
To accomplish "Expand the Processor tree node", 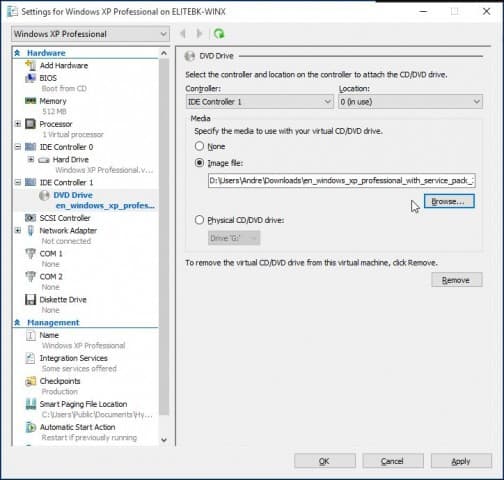I will pyautogui.click(x=18, y=124).
